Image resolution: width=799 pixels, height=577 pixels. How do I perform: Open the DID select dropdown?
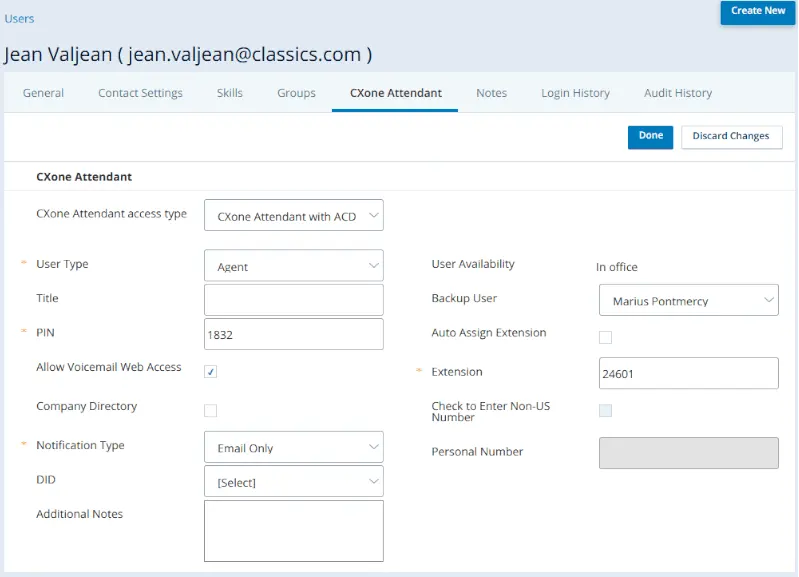[x=294, y=482]
